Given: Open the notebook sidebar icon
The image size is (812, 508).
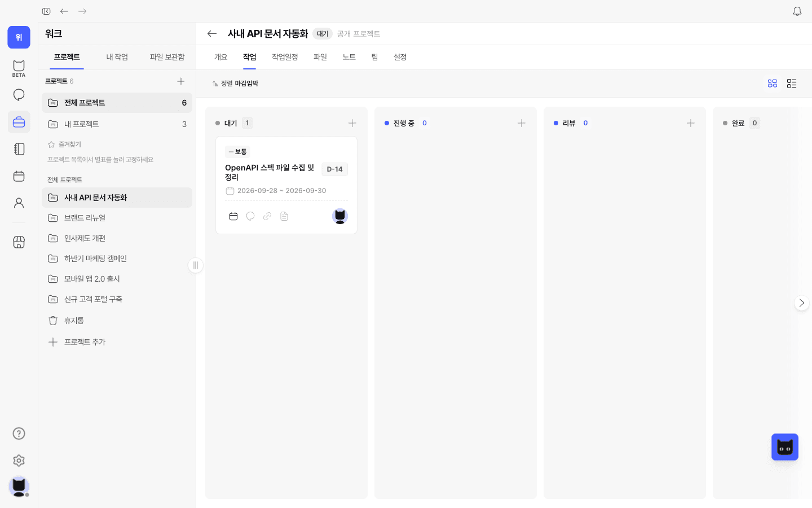Looking at the screenshot, I should coord(19,149).
